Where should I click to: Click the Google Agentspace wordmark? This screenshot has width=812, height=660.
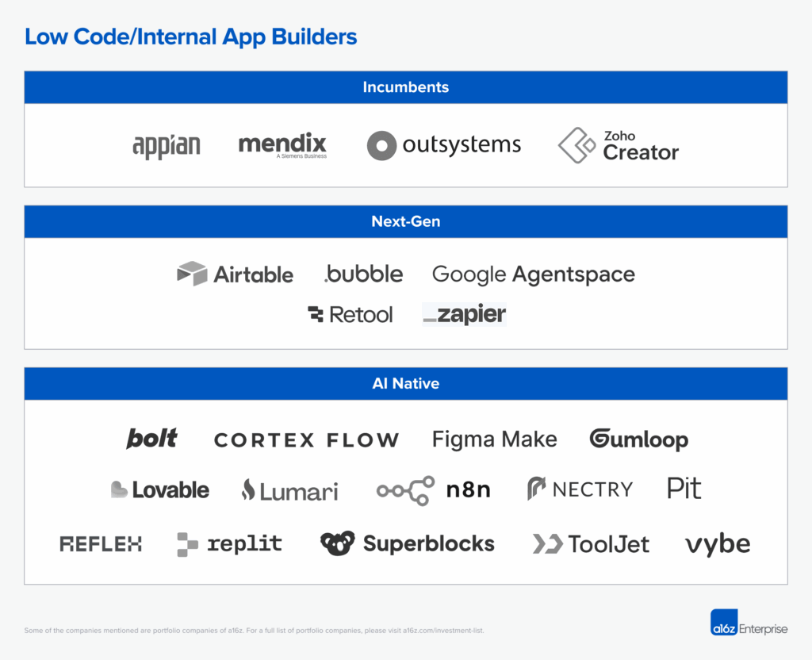tap(533, 274)
